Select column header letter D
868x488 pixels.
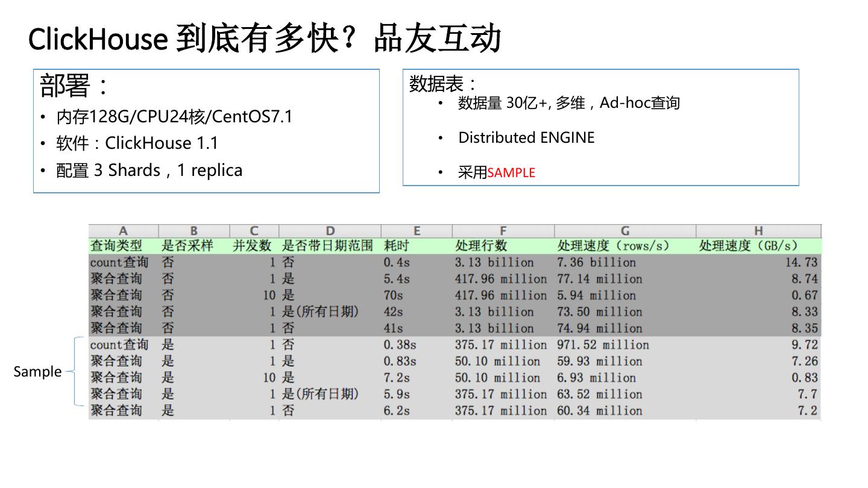point(330,231)
